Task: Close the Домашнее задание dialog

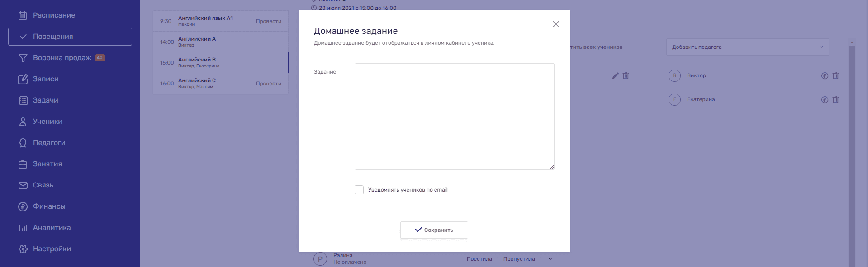Action: [556, 24]
